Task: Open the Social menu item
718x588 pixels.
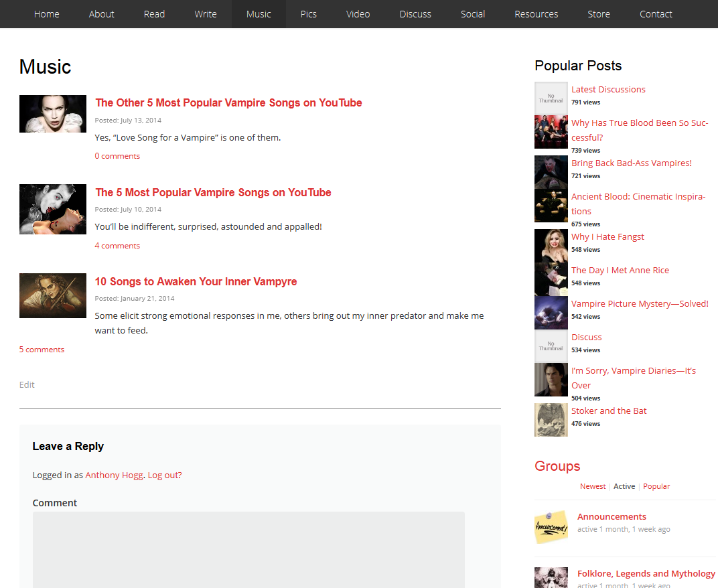Action: (x=473, y=14)
